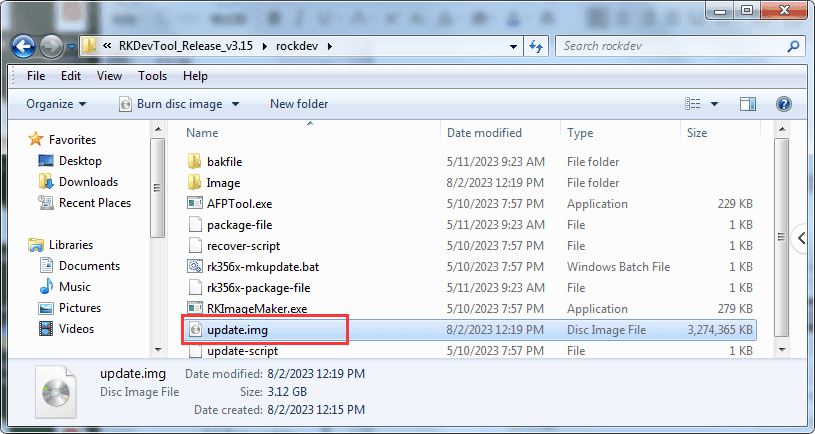Open the bakfile folder icon
This screenshot has width=815, height=434.
tap(195, 162)
